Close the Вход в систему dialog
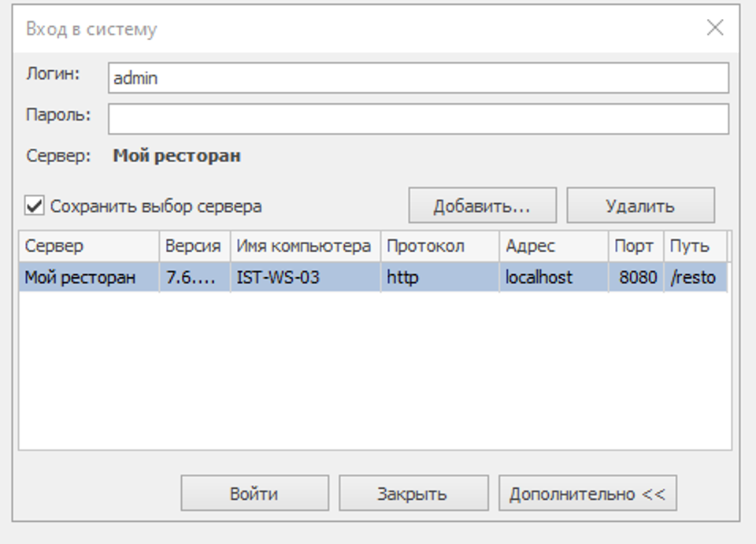The height and width of the screenshot is (544, 756). (714, 28)
